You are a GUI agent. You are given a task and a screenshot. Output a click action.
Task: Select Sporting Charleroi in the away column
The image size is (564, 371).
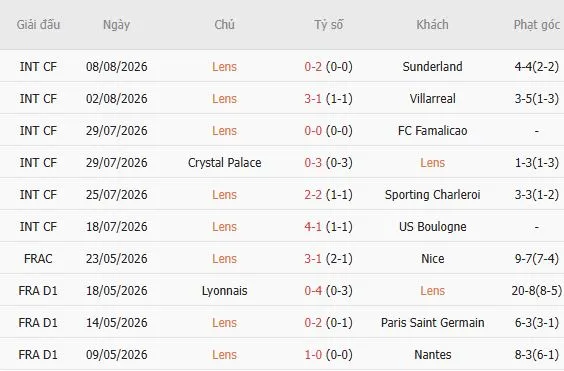coord(432,195)
